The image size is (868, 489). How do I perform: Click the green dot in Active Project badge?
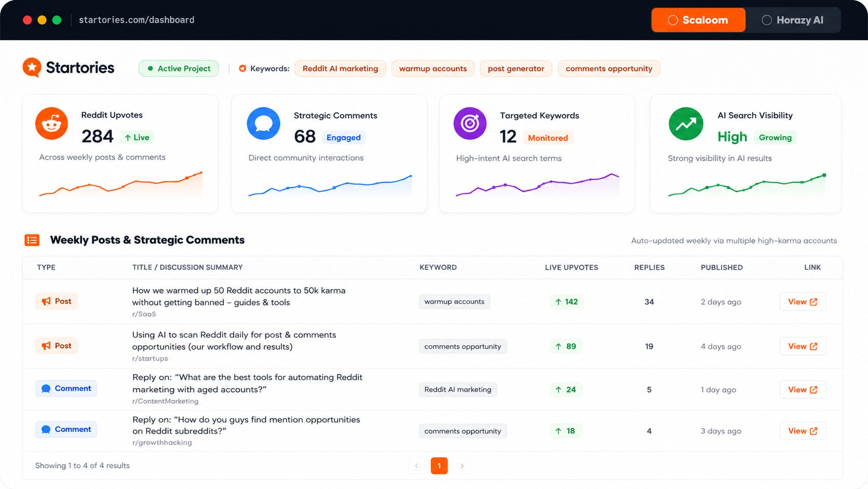pyautogui.click(x=151, y=69)
